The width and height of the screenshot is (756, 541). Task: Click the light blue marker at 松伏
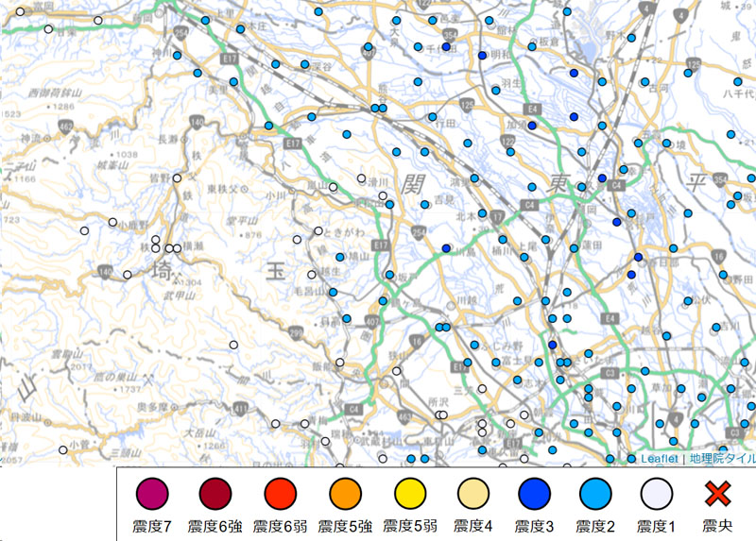click(x=688, y=301)
